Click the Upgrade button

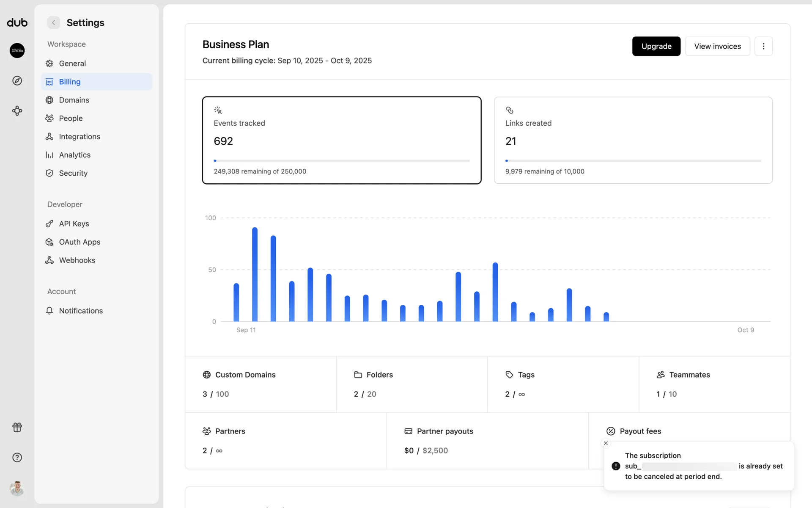coord(656,46)
